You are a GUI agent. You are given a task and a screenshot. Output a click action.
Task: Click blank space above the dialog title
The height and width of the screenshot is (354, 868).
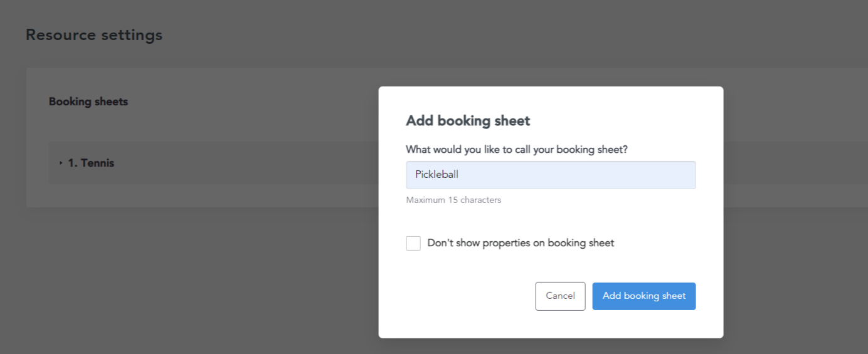point(551,99)
